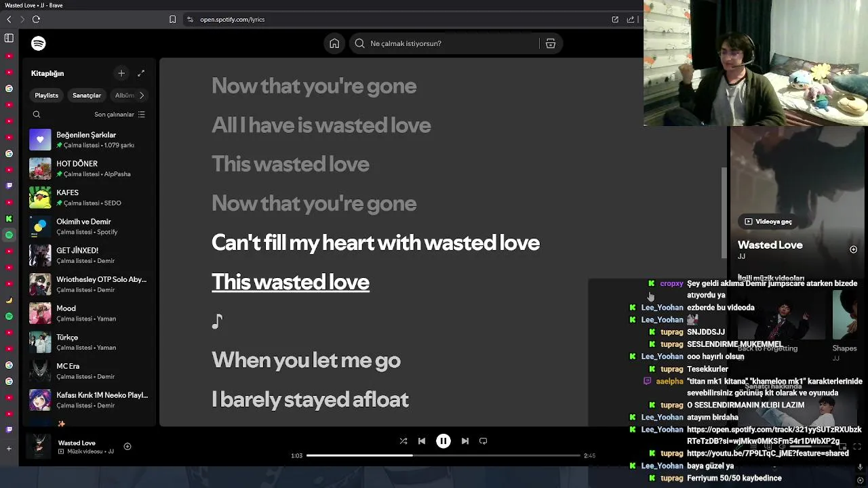Open KAFES playlist

88,197
